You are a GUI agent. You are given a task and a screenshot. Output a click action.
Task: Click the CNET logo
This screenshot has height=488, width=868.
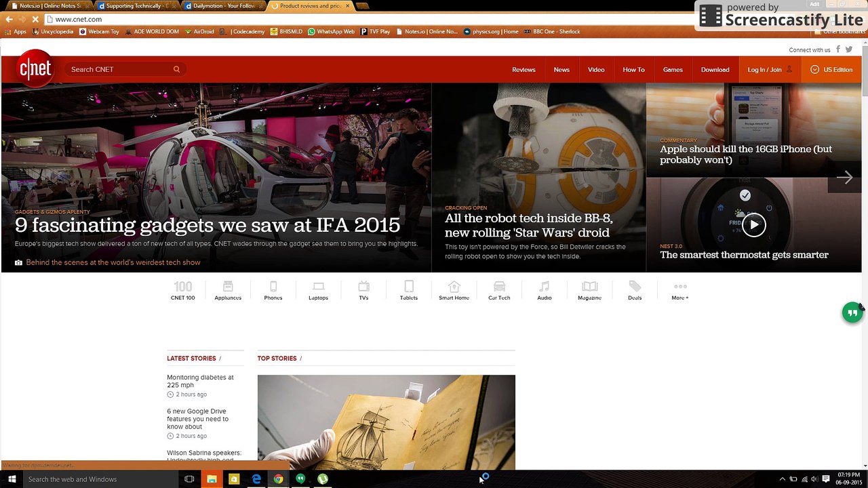point(35,68)
